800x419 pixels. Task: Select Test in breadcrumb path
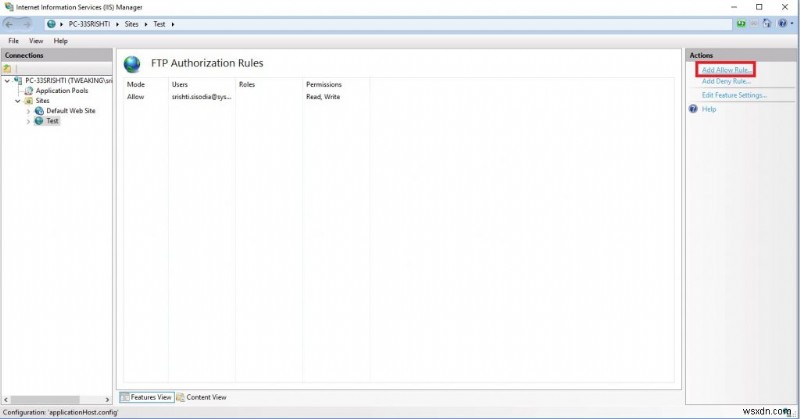[159, 24]
